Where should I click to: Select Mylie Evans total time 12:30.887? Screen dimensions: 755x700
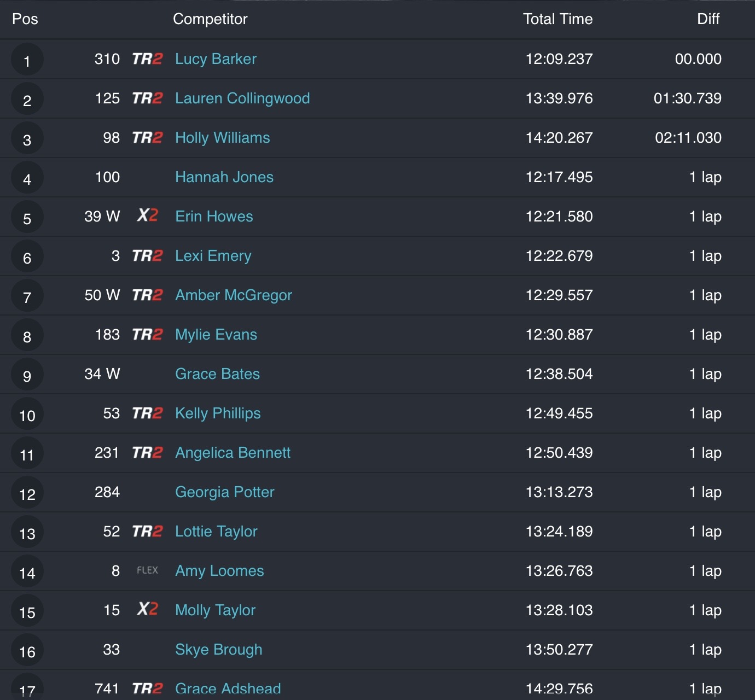tap(559, 335)
